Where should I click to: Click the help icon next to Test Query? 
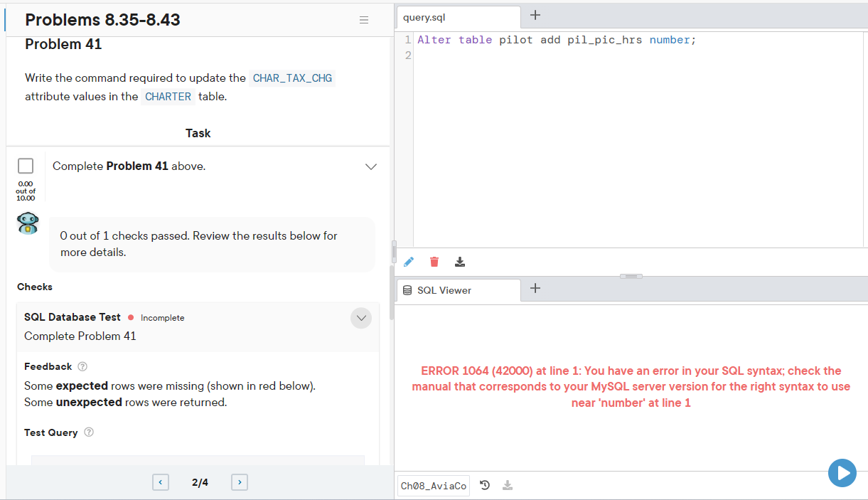(89, 432)
